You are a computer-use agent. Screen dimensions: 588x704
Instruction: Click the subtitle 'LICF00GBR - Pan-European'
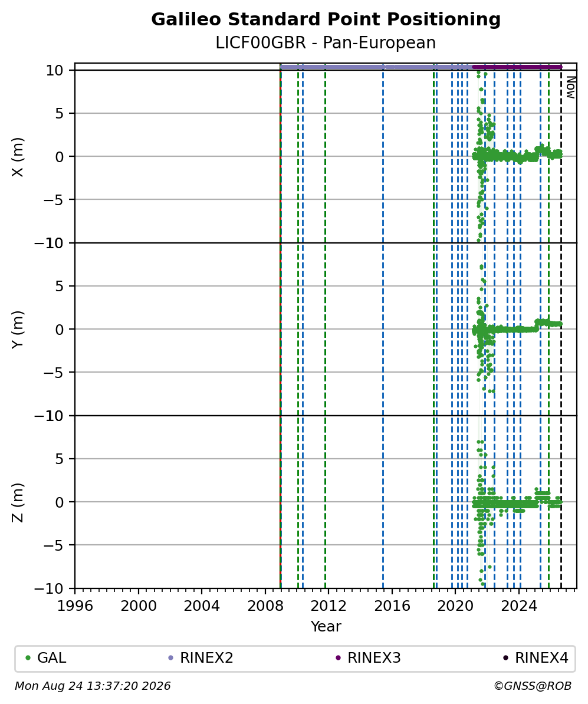tap(326, 43)
